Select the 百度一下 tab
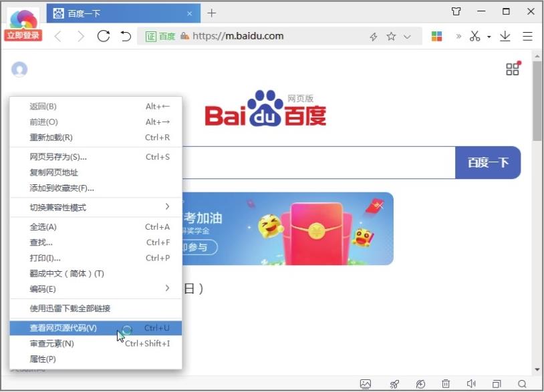The image size is (544, 392). [x=123, y=13]
